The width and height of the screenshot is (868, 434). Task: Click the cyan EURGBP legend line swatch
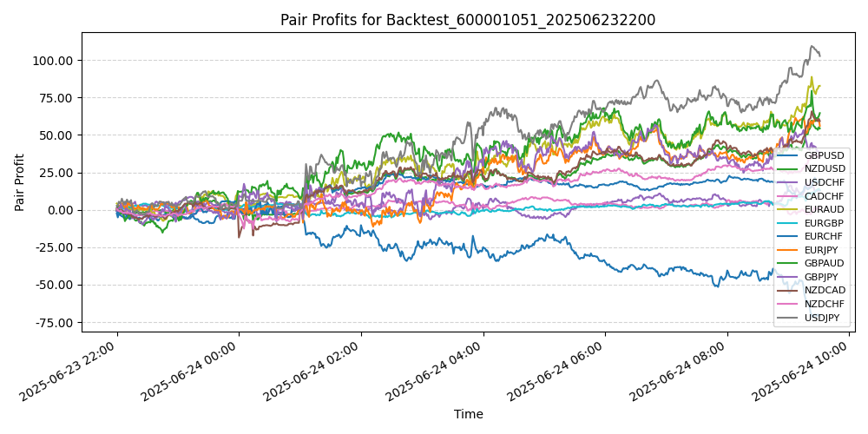[788, 223]
